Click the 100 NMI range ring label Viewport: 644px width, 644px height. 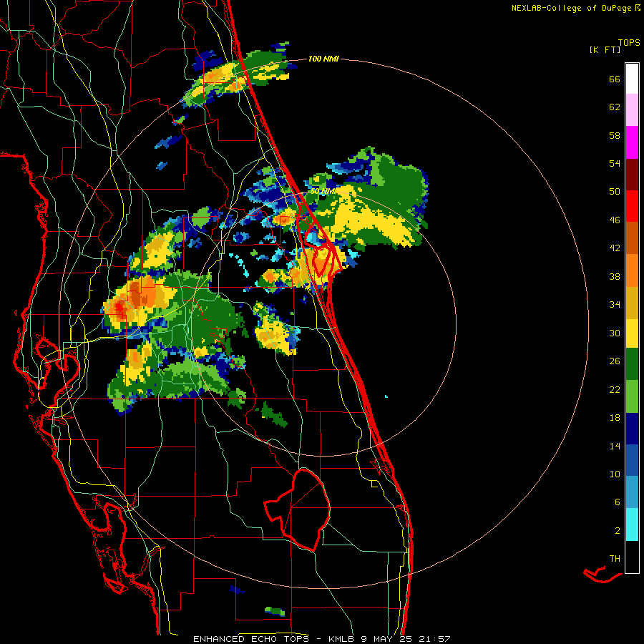click(323, 59)
